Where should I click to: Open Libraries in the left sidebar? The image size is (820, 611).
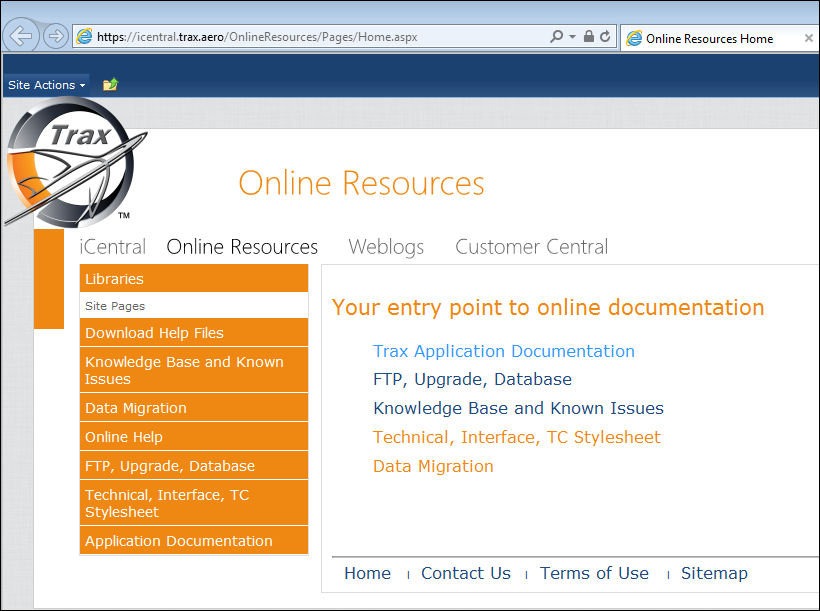[x=194, y=278]
